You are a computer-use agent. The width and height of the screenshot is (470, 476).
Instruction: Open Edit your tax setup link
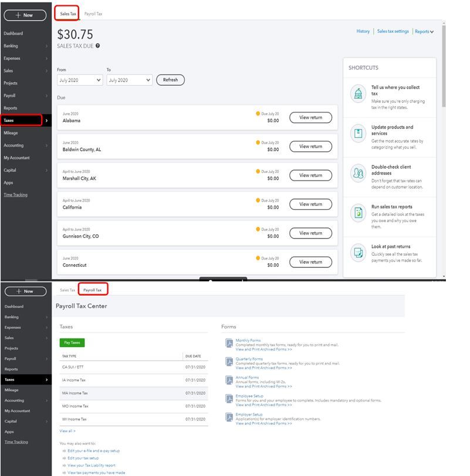83,458
